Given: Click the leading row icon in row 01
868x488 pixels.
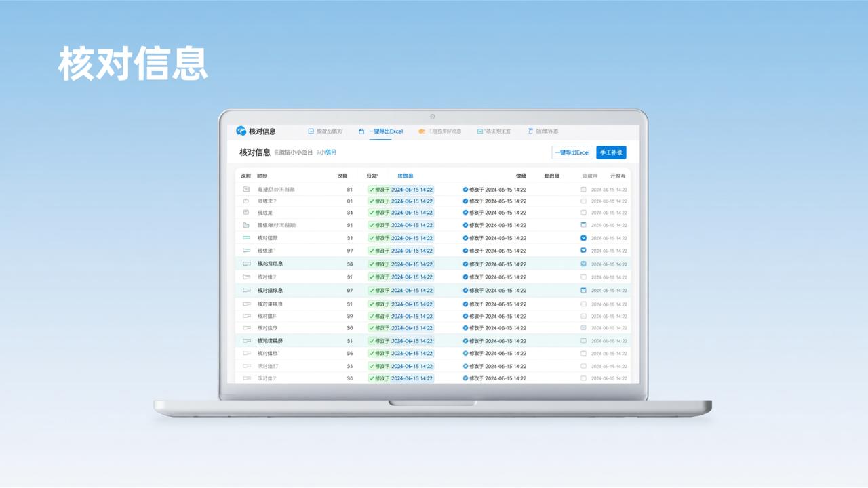Looking at the screenshot, I should pos(246,201).
